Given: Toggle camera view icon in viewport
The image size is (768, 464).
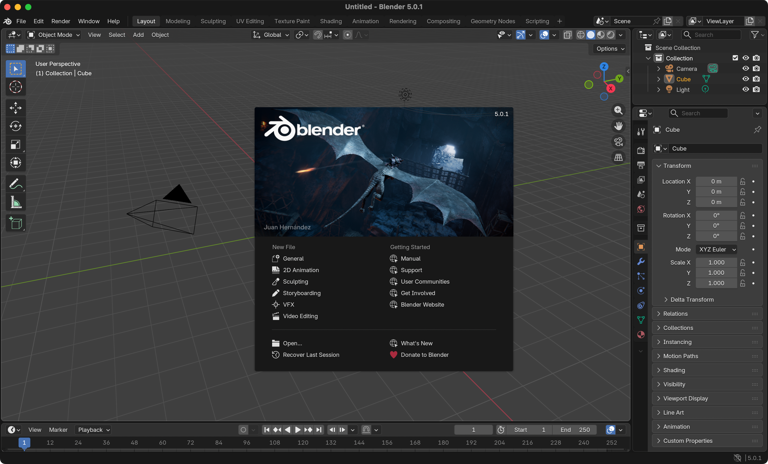Looking at the screenshot, I should coord(619,142).
